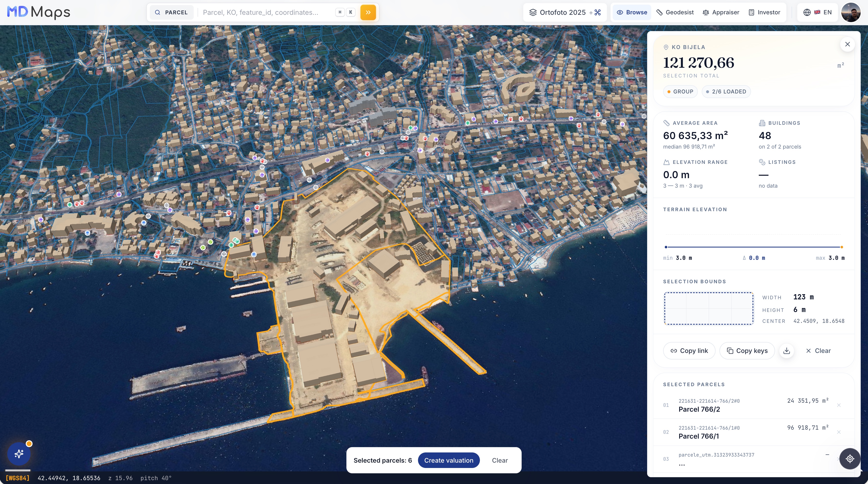Click the ELEVATION RANGE mountain icon
Screen dimensions: 868x484
pos(666,162)
